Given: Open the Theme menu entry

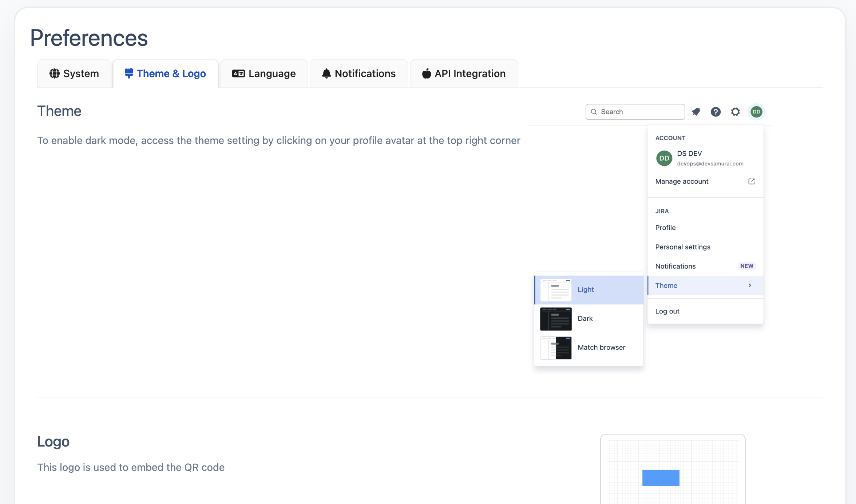Looking at the screenshot, I should point(666,286).
